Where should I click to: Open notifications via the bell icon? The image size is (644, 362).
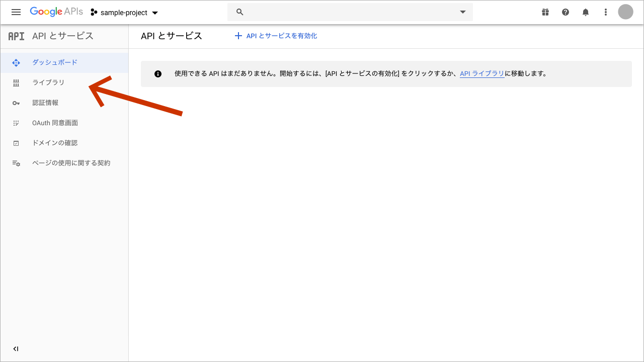(586, 12)
